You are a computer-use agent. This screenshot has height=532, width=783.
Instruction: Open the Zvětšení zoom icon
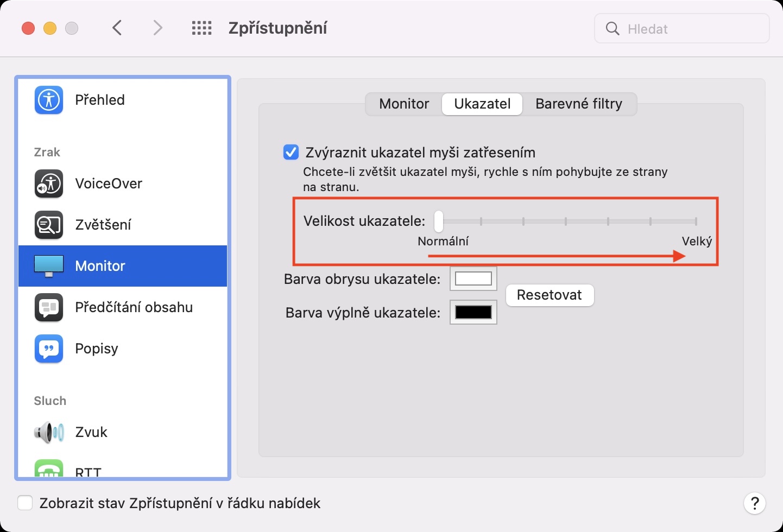point(49,225)
